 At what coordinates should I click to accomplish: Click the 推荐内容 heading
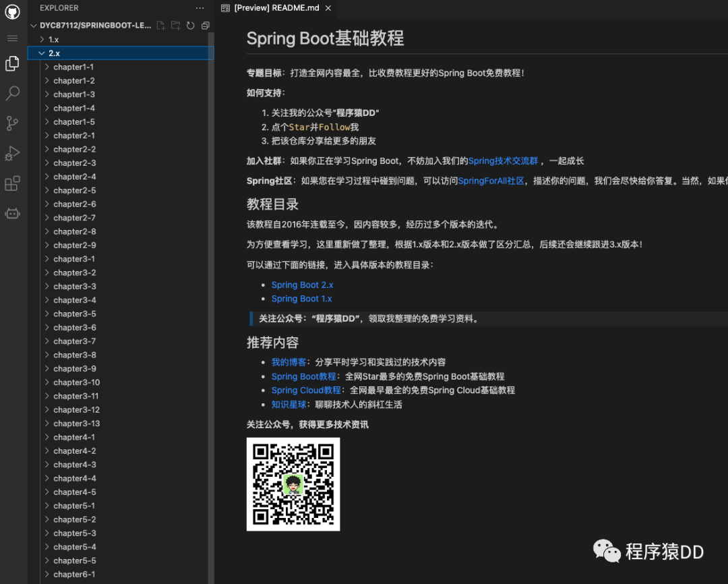(x=272, y=343)
